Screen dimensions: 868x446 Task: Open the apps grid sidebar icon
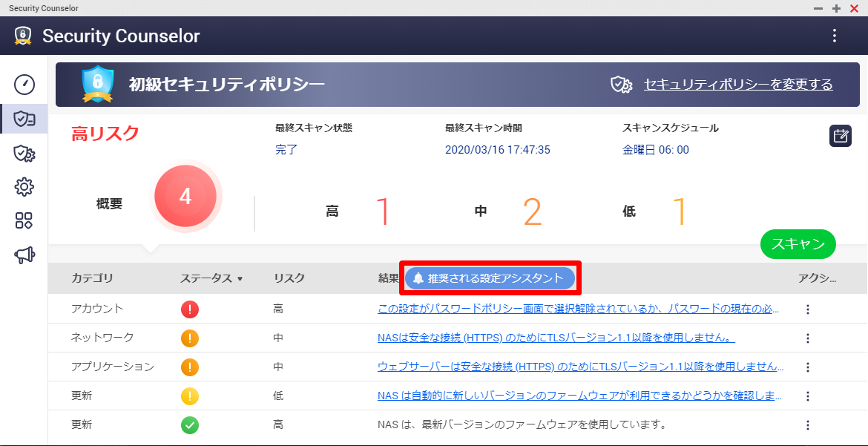(24, 220)
